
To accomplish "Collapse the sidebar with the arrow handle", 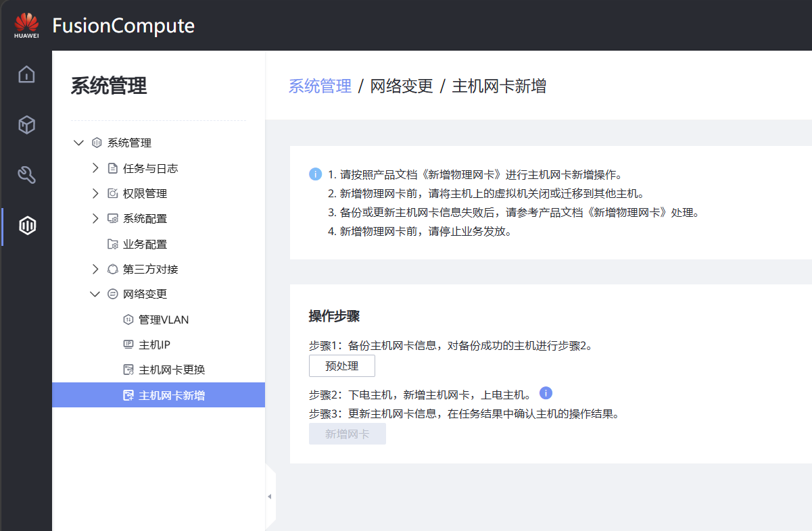I will (270, 497).
